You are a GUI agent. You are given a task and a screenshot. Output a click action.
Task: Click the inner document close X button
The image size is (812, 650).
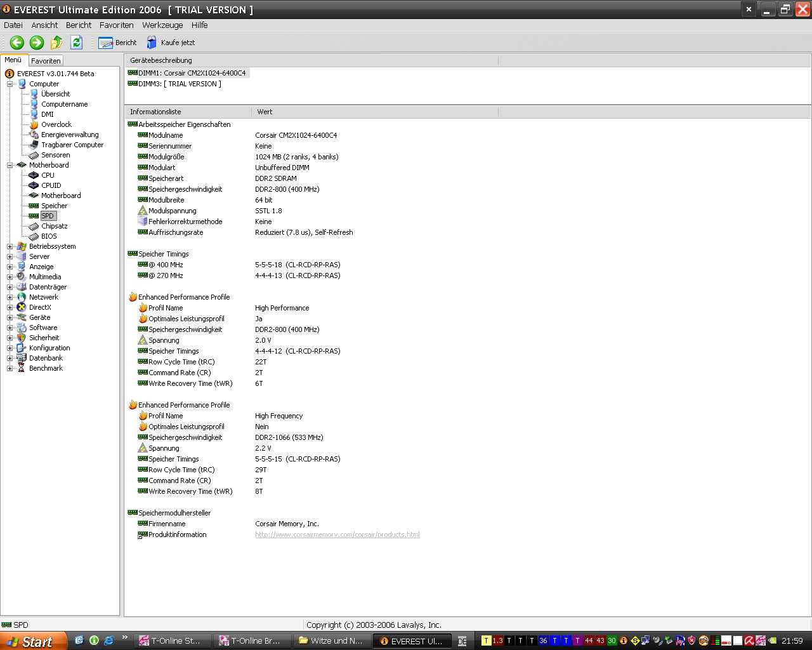pyautogui.click(x=749, y=10)
